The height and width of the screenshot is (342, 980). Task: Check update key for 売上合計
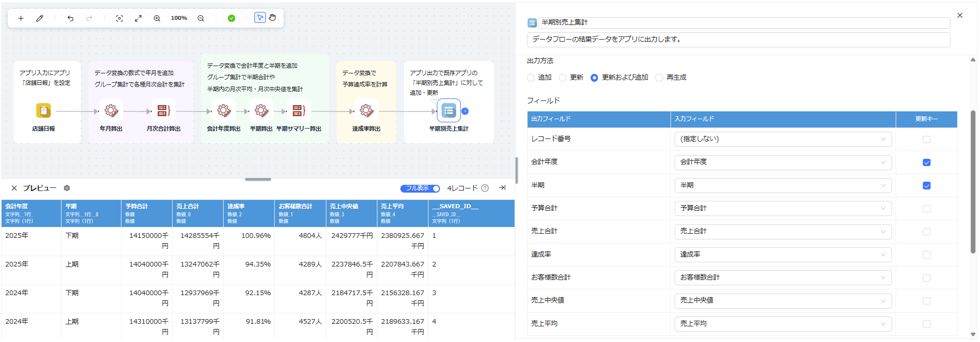[x=926, y=232]
